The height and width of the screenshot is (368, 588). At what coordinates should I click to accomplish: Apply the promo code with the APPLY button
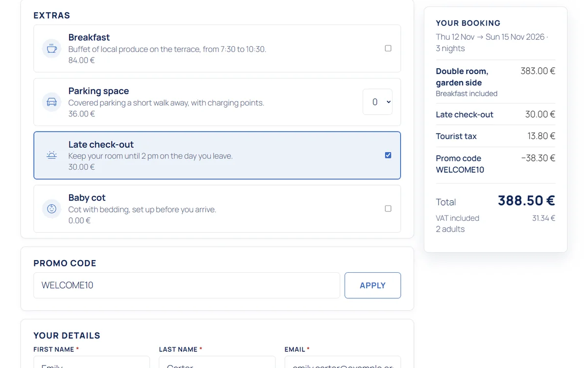(372, 286)
